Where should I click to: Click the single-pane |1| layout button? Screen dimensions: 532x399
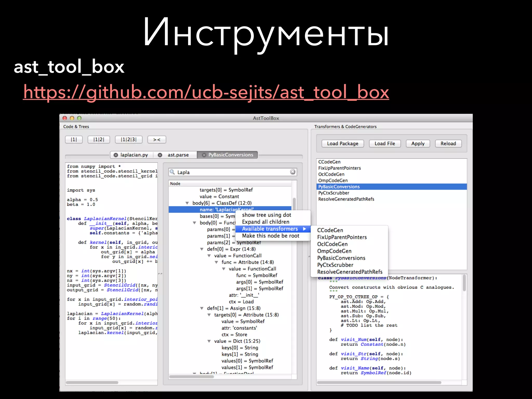pos(74,139)
